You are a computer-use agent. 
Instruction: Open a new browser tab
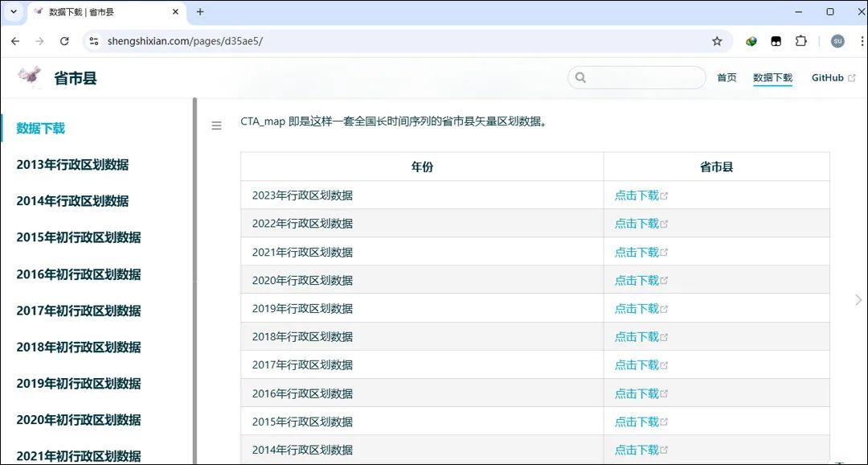point(200,11)
